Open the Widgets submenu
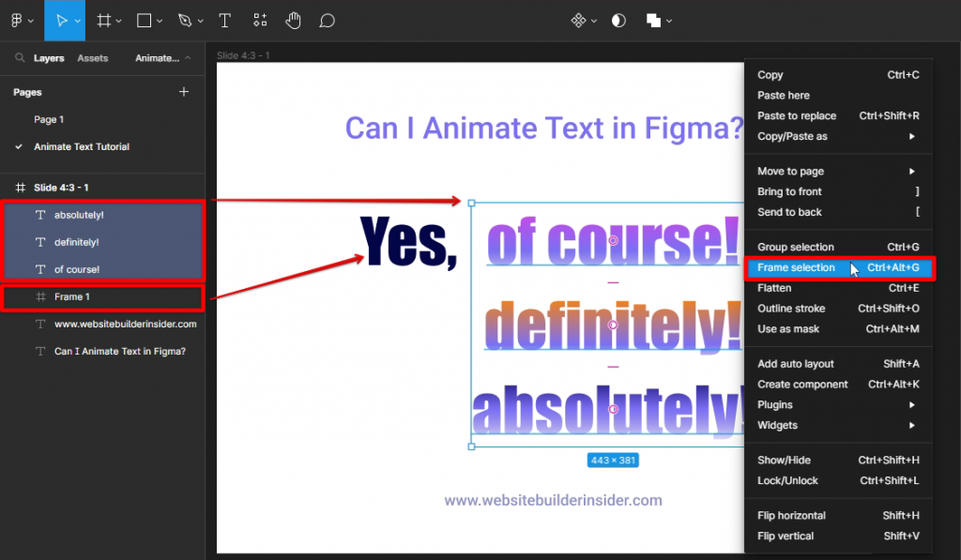This screenshot has width=961, height=560. (838, 425)
